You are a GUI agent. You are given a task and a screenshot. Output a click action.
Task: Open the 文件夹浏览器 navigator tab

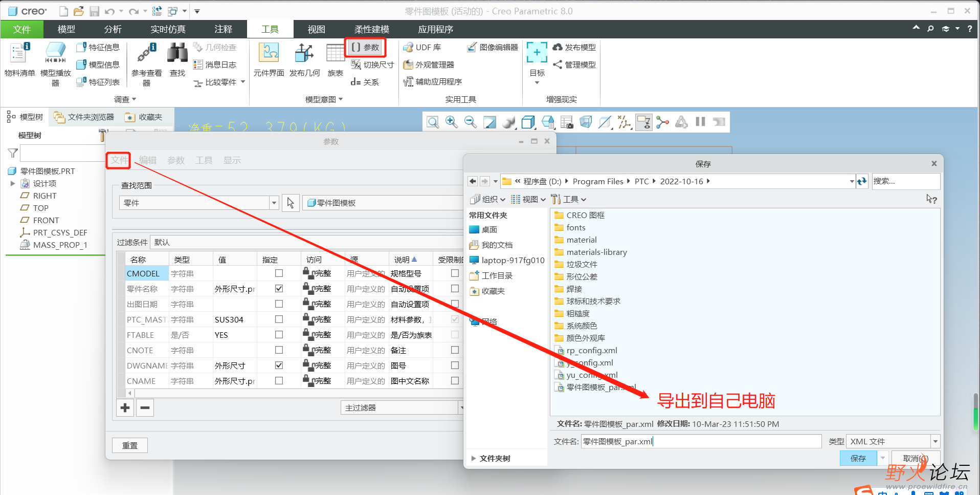[84, 117]
